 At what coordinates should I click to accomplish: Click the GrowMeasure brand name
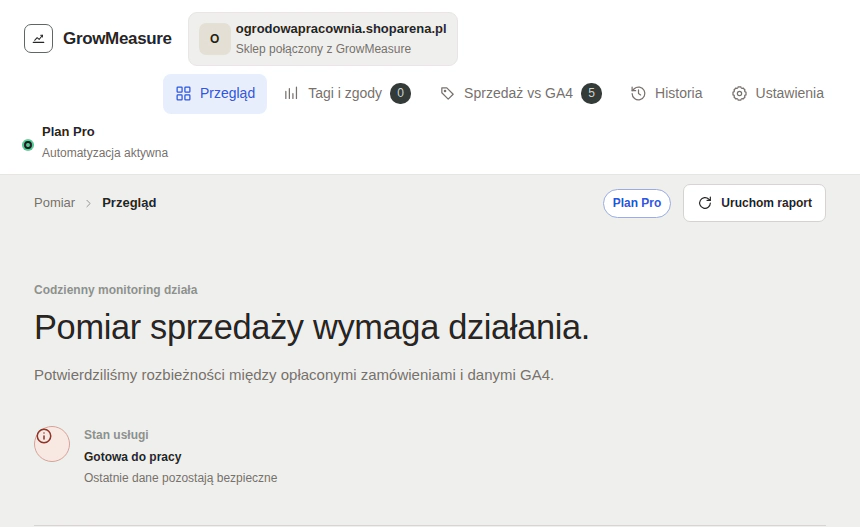117,38
